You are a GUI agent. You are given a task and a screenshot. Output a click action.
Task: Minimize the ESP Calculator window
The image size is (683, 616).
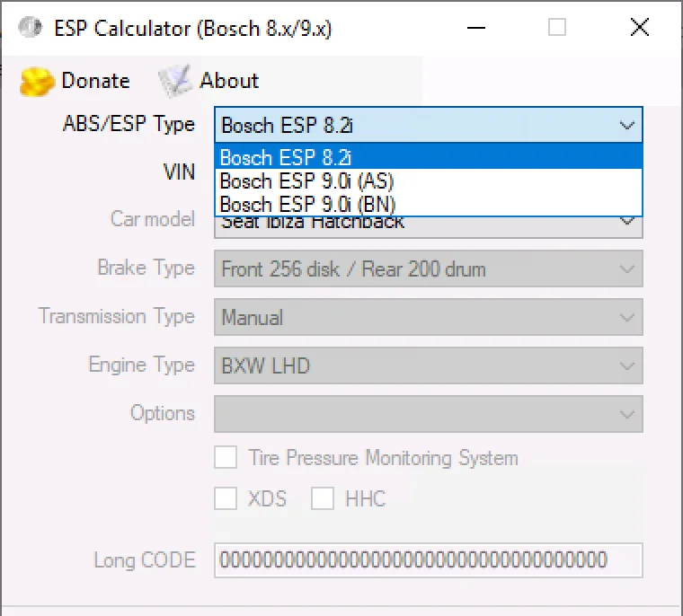click(475, 28)
